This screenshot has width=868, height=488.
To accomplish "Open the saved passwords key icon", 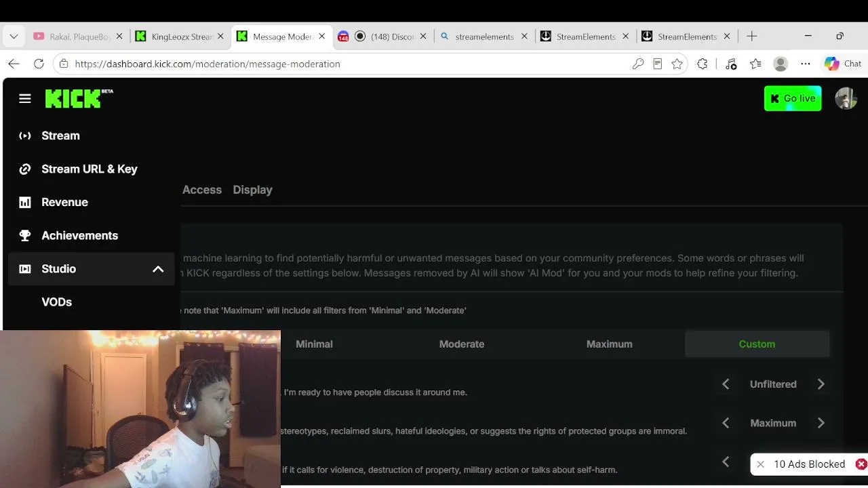I will pyautogui.click(x=637, y=64).
